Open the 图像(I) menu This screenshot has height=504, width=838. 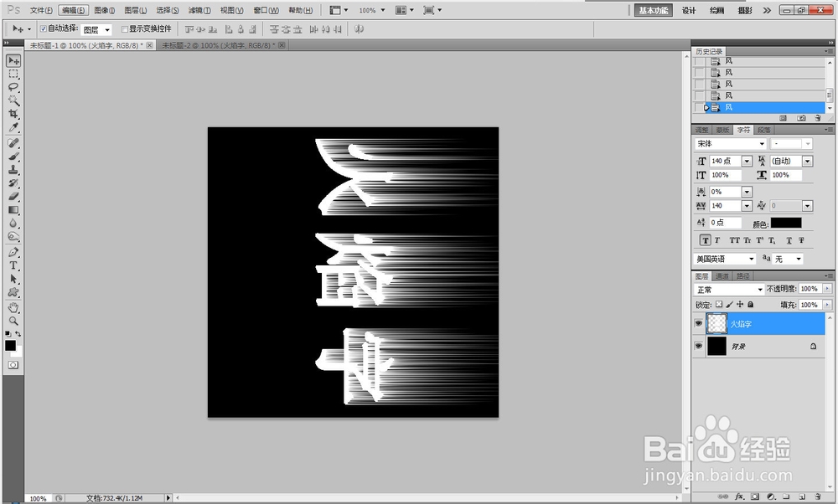tap(105, 10)
